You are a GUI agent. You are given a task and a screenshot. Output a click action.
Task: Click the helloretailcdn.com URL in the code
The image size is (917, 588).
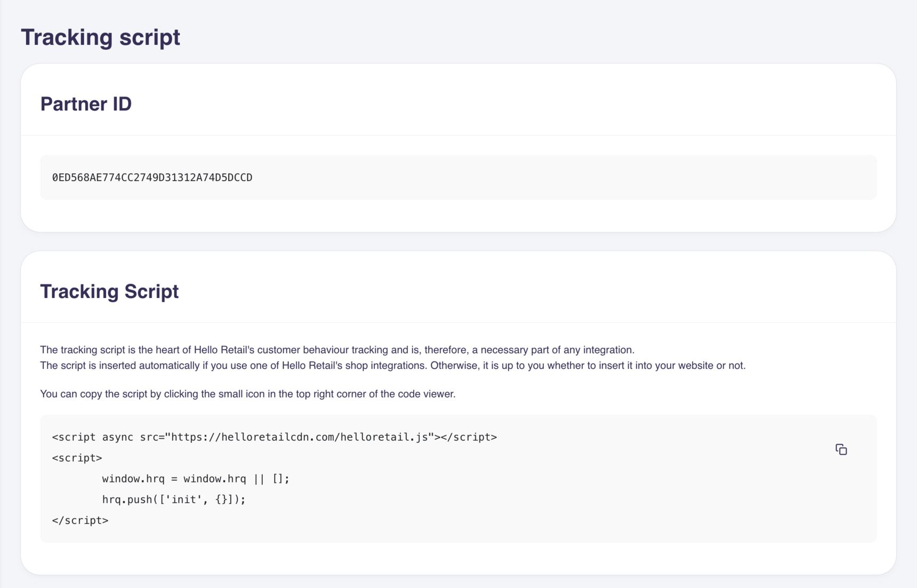[299, 437]
